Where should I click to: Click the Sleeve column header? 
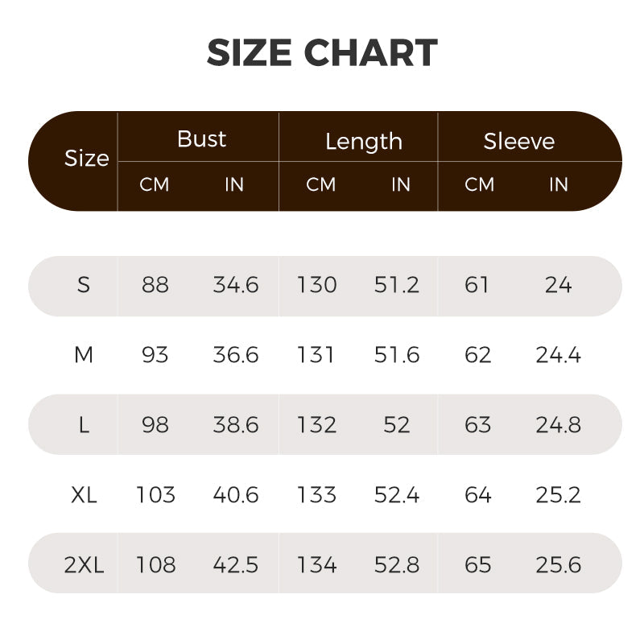click(x=518, y=142)
